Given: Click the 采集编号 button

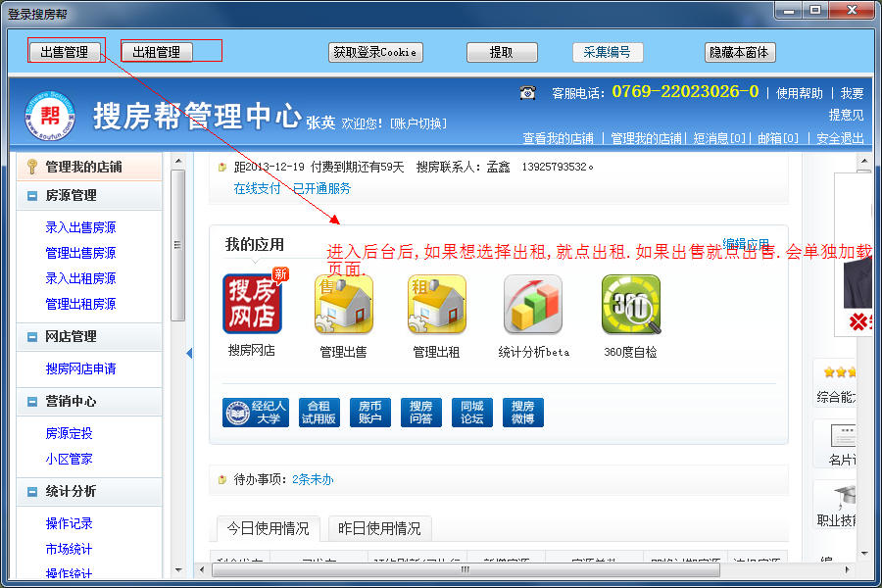Looking at the screenshot, I should pos(608,52).
